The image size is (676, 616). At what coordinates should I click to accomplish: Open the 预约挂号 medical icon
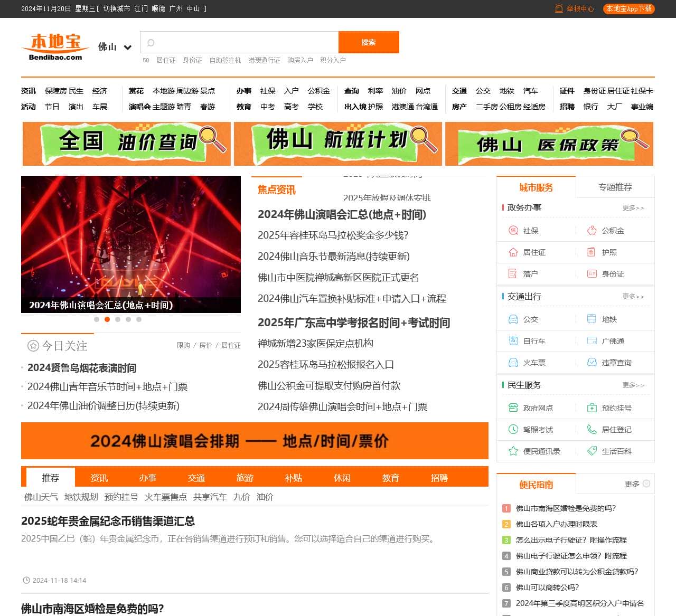(591, 408)
